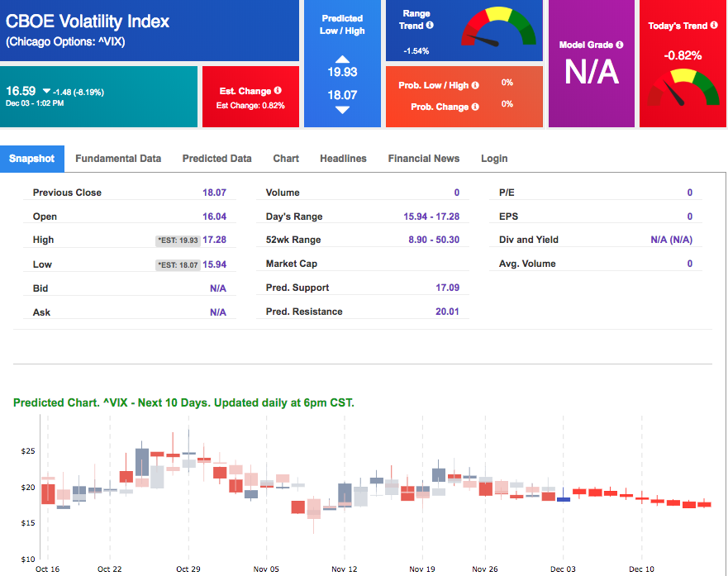Click the Range Trend -1.54% value
728x576 pixels.
pyautogui.click(x=416, y=51)
